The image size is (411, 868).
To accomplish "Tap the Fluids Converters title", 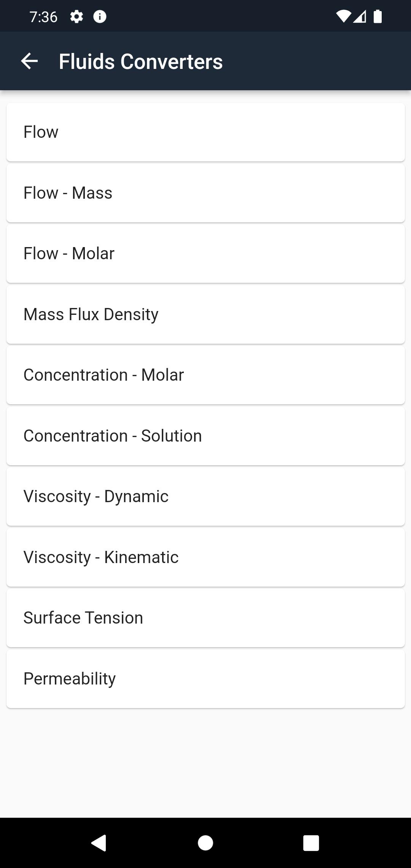I will [141, 61].
